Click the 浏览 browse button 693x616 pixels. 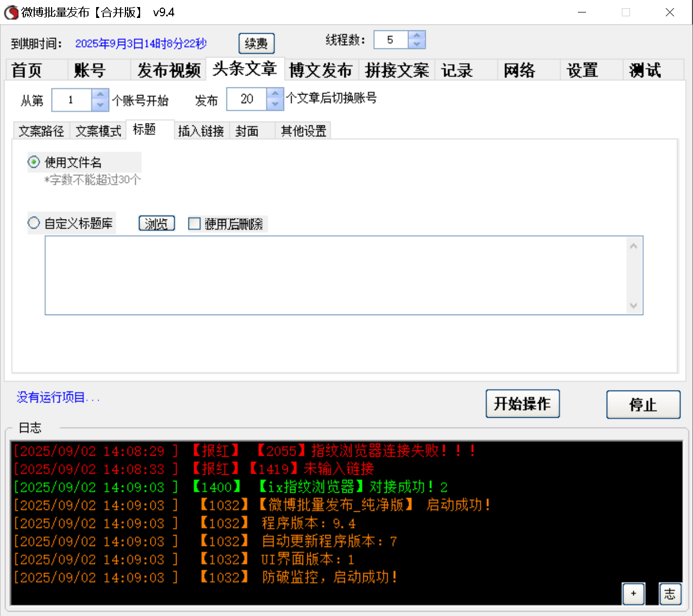156,223
